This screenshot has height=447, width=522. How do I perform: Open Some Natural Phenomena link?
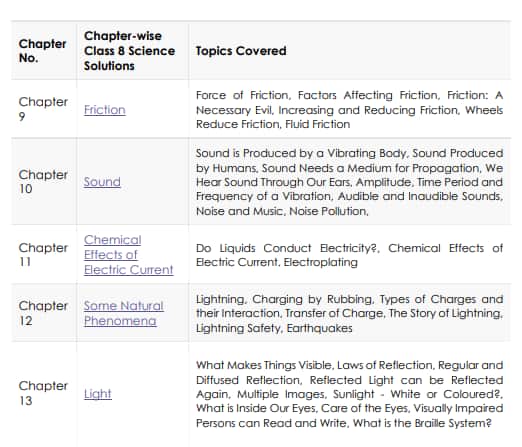pos(124,313)
